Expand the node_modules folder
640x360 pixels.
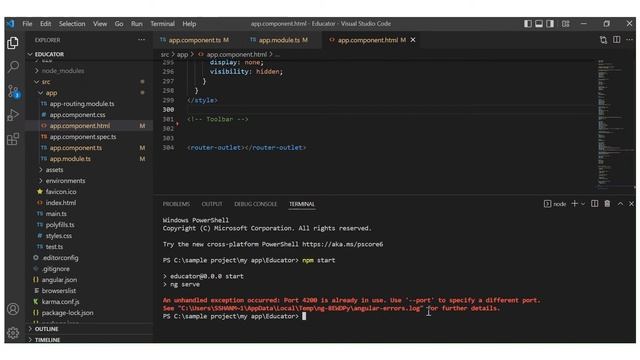point(89,71)
